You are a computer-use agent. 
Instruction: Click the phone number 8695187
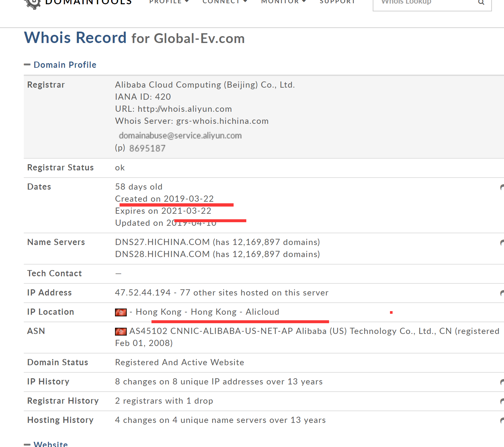pos(147,148)
